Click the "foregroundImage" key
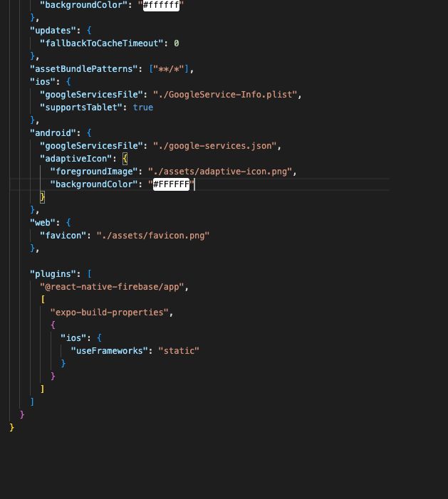This screenshot has height=499, width=448. coord(94,172)
